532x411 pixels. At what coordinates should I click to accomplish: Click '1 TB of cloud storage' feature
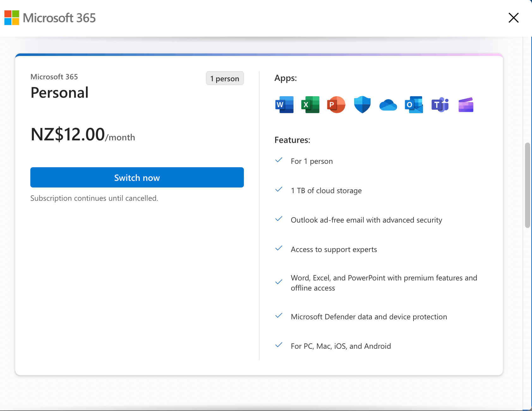[326, 191]
